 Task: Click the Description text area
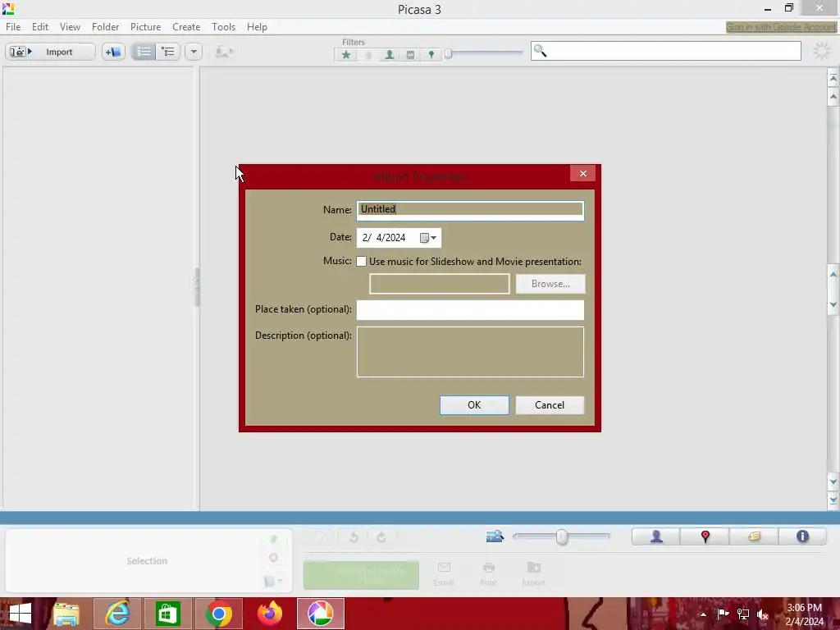click(x=470, y=352)
